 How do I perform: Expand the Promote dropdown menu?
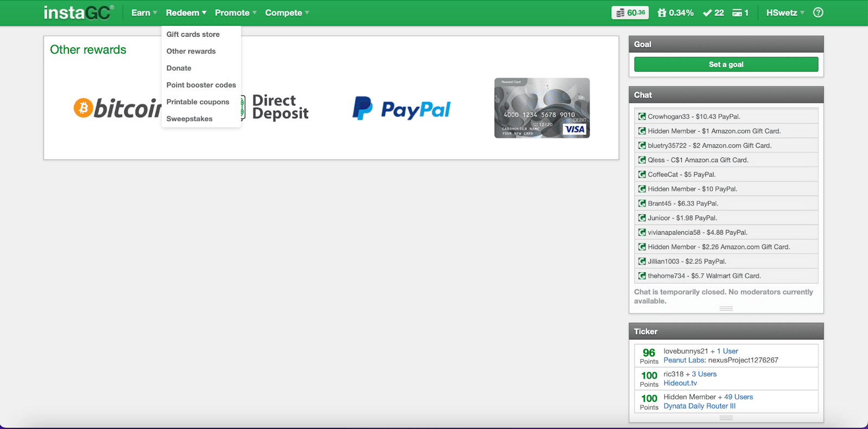click(x=235, y=12)
